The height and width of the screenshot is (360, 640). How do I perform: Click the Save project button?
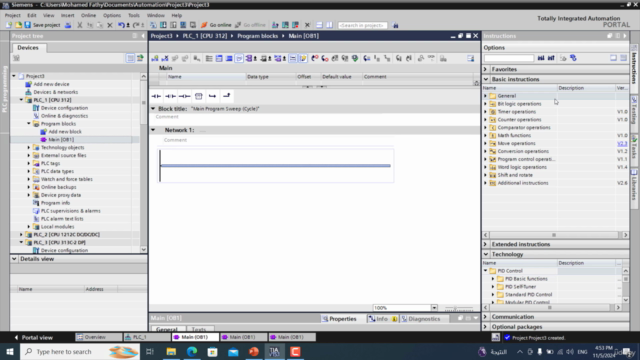click(x=42, y=25)
